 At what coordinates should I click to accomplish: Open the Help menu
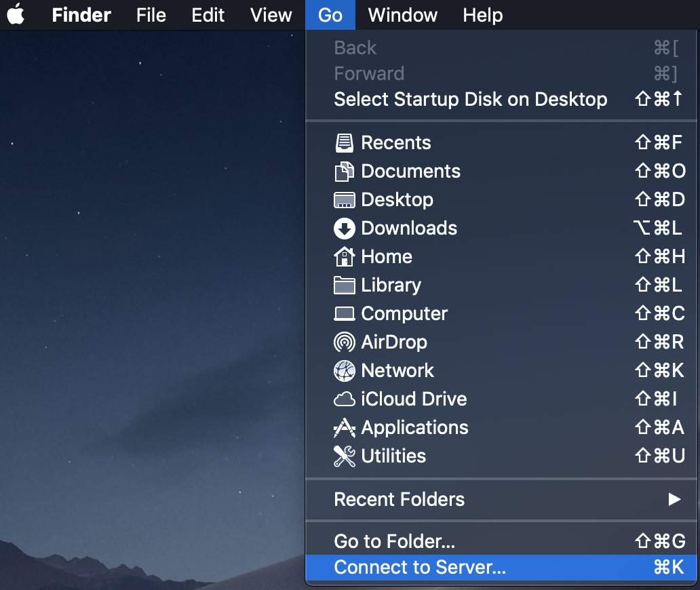(x=482, y=15)
